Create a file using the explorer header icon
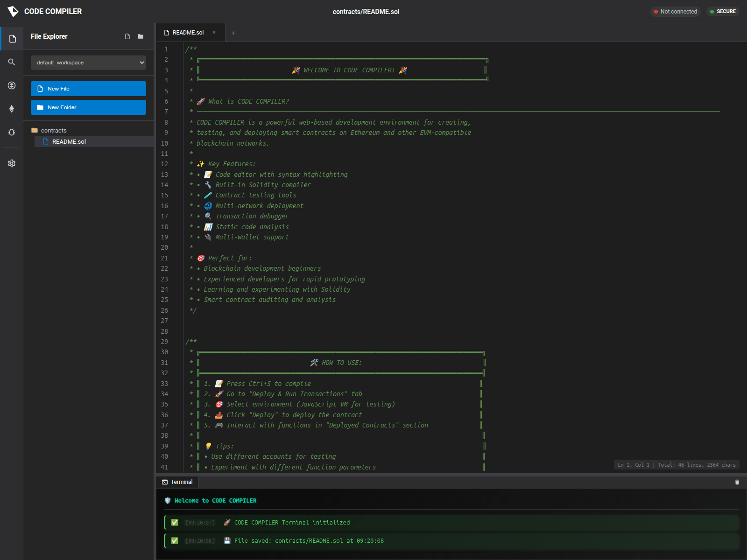The height and width of the screenshot is (560, 747). [x=127, y=36]
